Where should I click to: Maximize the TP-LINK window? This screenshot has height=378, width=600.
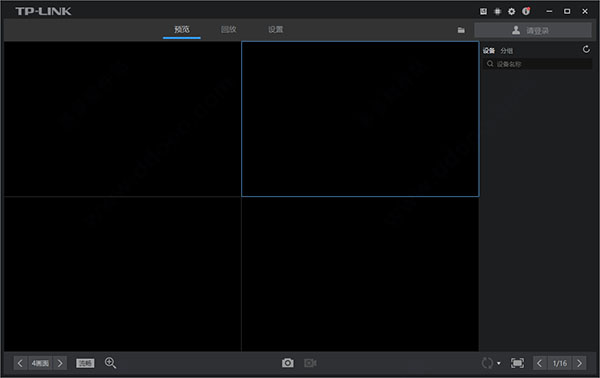point(567,11)
